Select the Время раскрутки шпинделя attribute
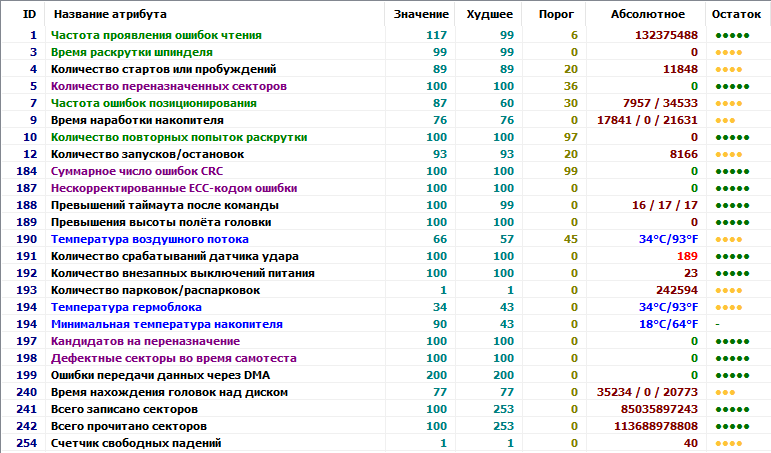This screenshot has height=453, width=771. tap(132, 52)
